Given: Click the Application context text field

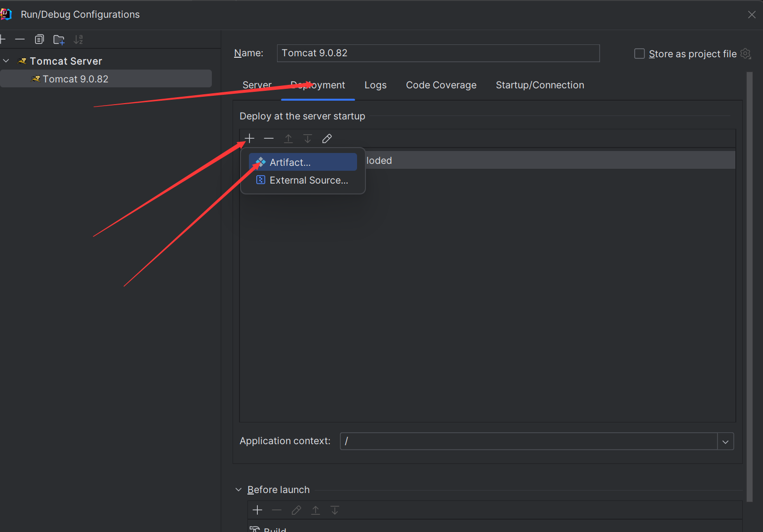Looking at the screenshot, I should [528, 441].
